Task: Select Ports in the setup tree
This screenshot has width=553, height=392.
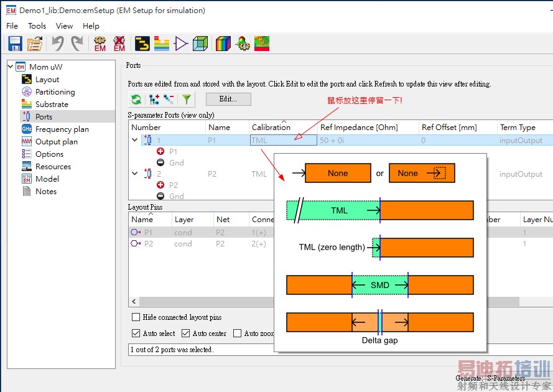Action: click(44, 117)
